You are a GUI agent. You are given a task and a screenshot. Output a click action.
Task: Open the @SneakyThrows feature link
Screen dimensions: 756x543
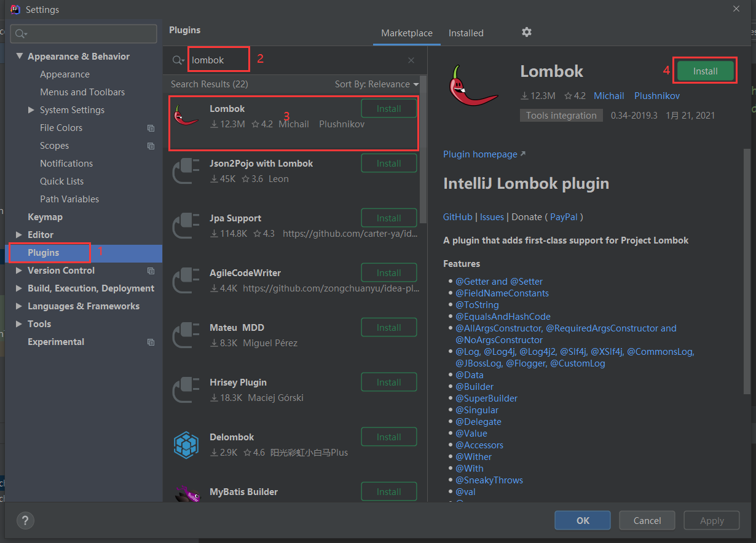coord(489,480)
